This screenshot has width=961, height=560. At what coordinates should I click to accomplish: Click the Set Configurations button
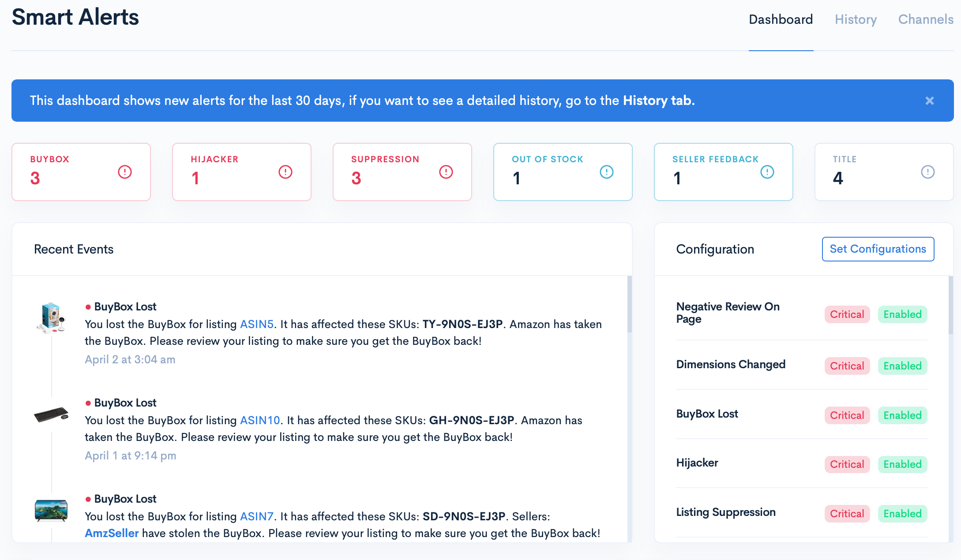(x=878, y=249)
